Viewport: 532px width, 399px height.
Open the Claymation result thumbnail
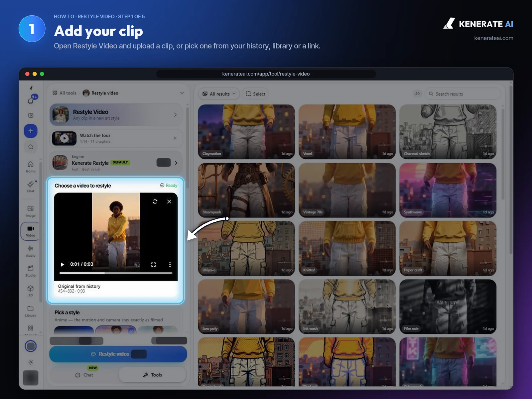point(246,132)
